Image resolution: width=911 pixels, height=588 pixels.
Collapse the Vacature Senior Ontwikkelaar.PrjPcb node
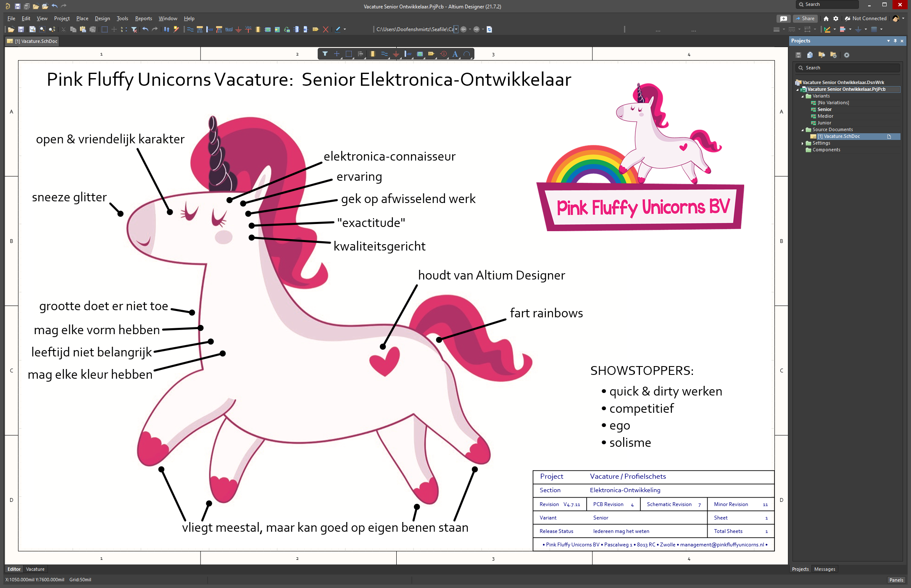(797, 90)
